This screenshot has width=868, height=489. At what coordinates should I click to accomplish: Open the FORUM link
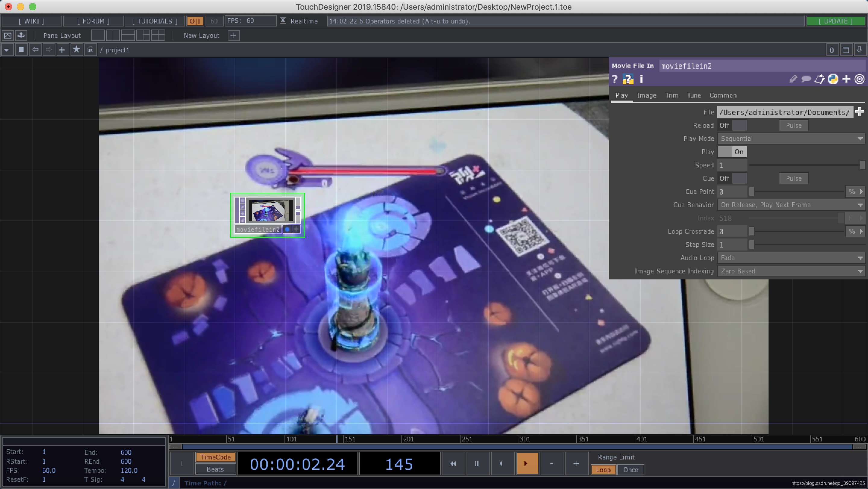(93, 21)
